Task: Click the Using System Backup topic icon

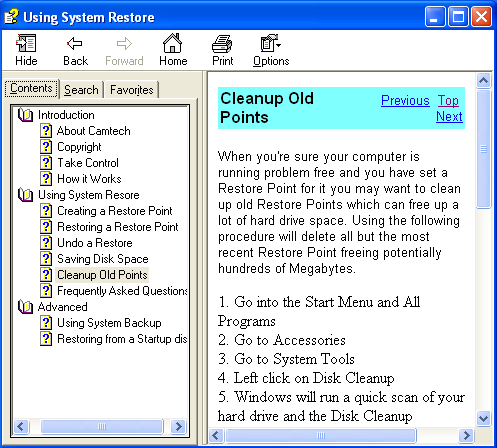Action: 46,323
